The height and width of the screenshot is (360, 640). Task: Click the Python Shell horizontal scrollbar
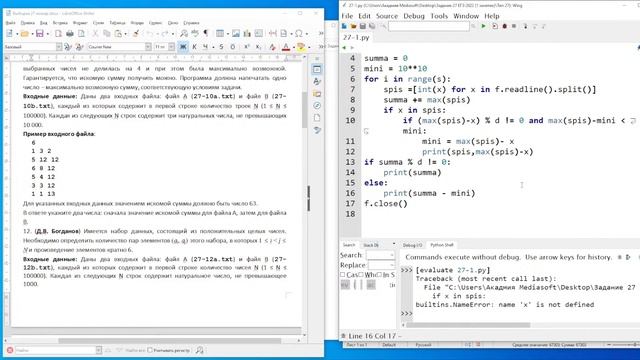(468, 325)
